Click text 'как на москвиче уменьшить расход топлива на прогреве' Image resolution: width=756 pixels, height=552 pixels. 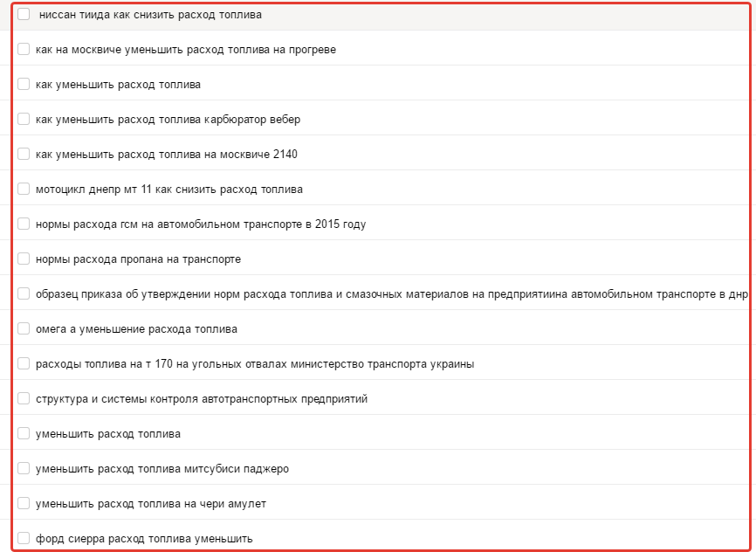click(x=186, y=50)
